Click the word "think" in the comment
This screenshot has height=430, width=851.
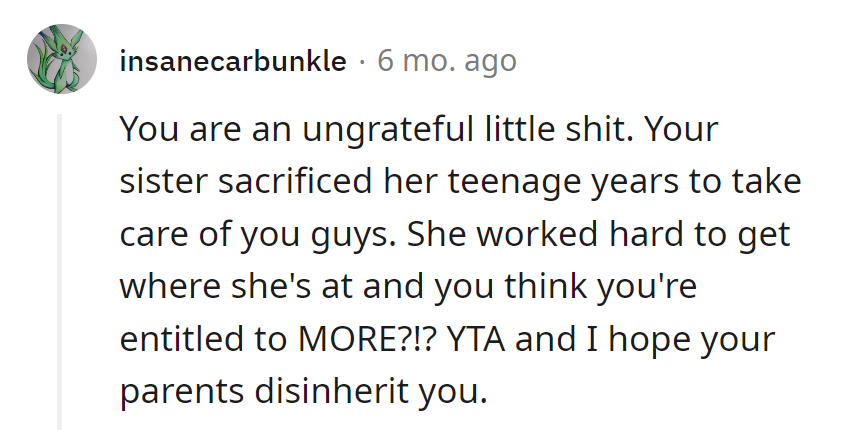(x=545, y=286)
